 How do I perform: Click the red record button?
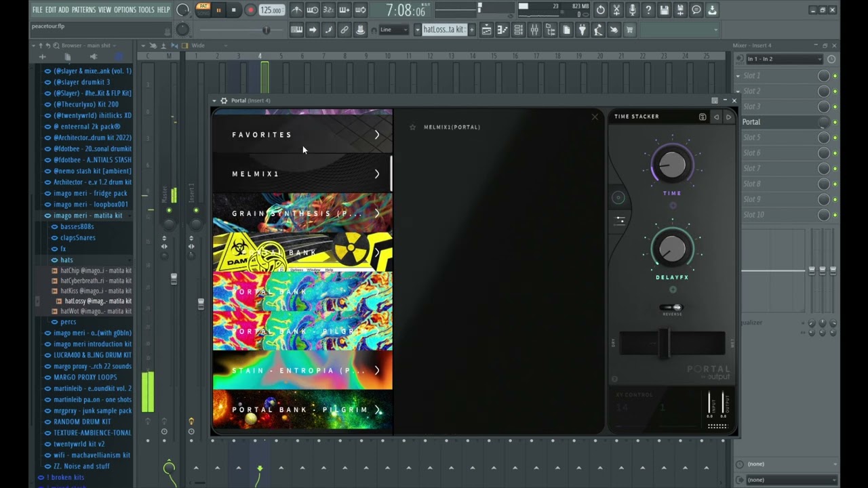[250, 10]
